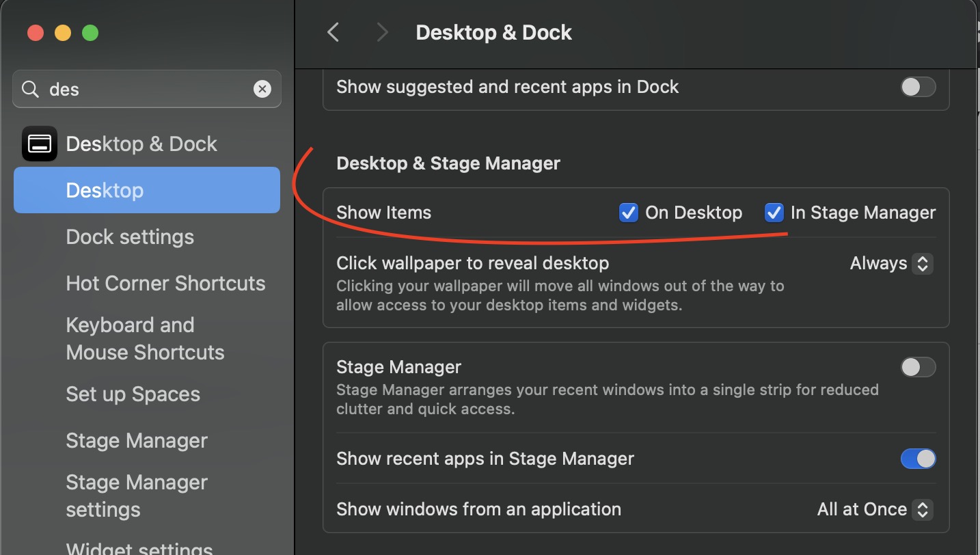Select Dock settings in the sidebar
Viewport: 980px width, 555px height.
130,237
